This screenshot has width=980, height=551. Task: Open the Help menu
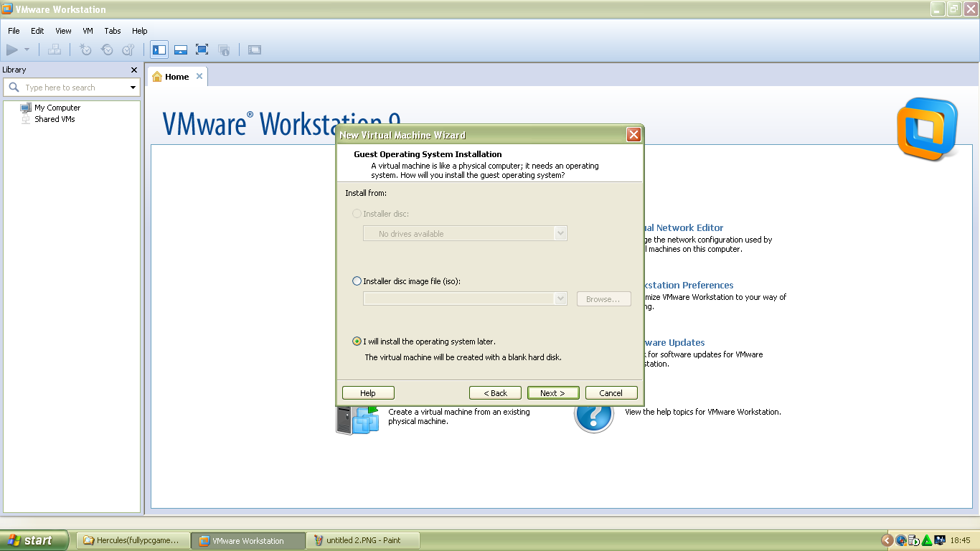pos(140,31)
